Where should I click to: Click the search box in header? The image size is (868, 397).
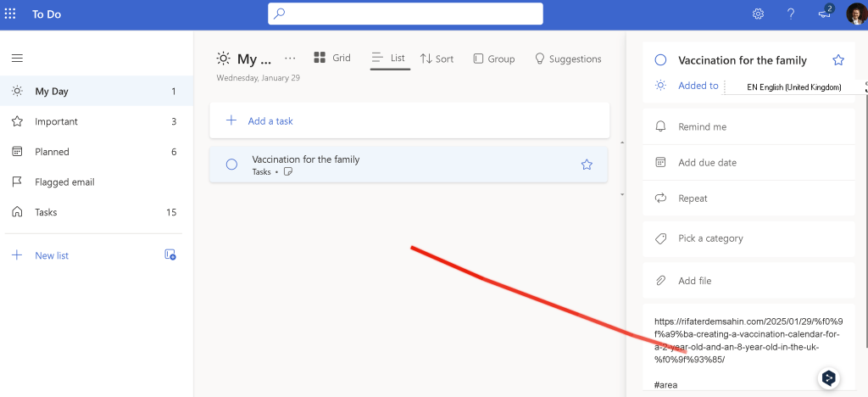click(x=405, y=14)
